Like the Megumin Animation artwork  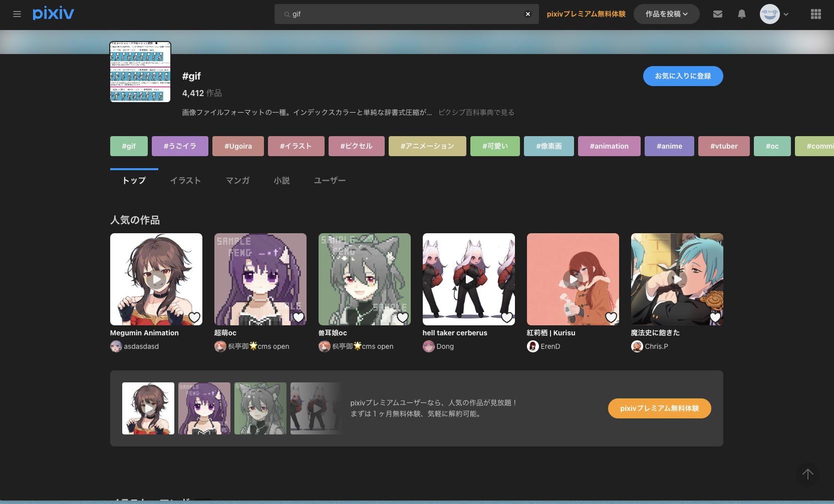click(x=194, y=317)
